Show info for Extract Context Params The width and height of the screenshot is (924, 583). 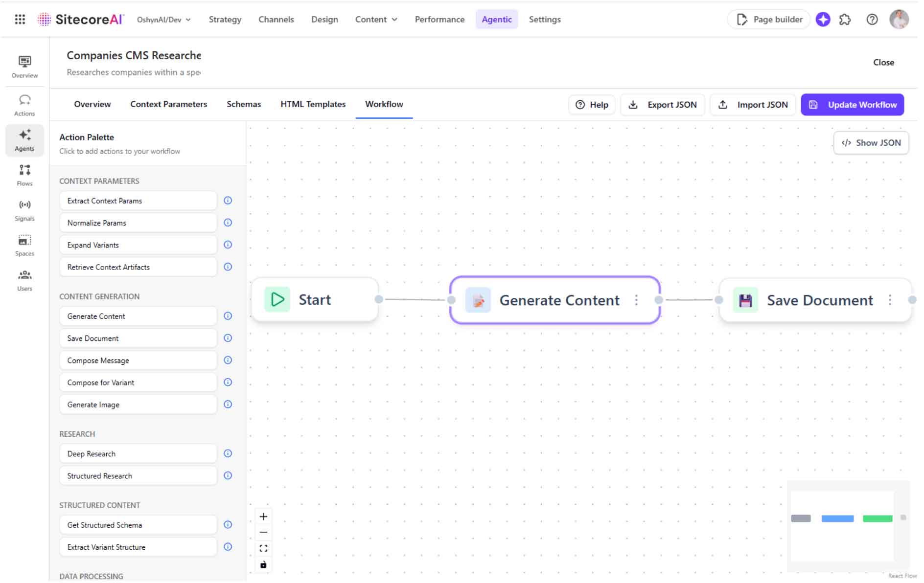[x=229, y=201]
